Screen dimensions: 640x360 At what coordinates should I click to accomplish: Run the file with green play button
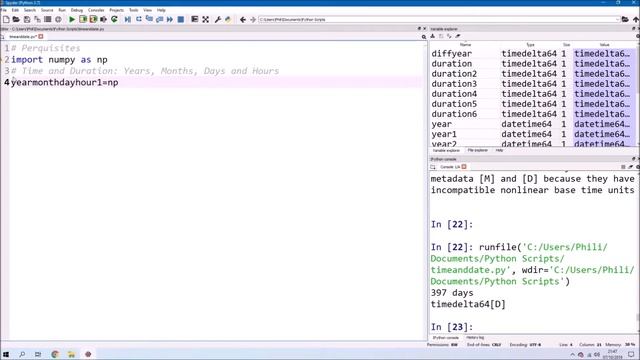72,19
